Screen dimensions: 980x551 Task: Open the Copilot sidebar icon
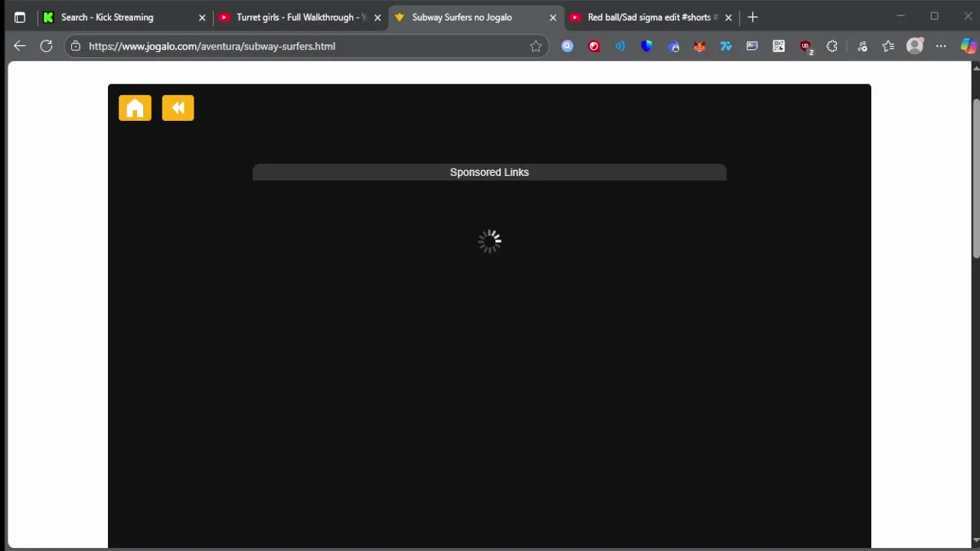tap(969, 46)
